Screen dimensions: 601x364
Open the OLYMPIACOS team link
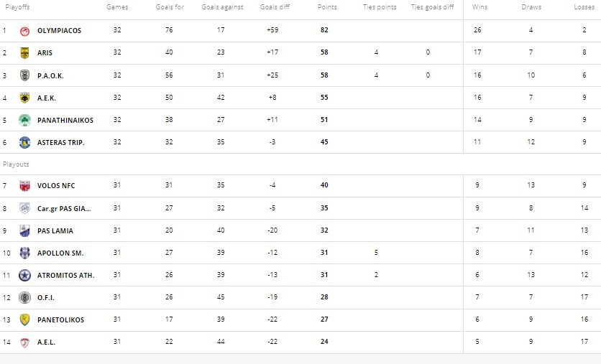59,31
